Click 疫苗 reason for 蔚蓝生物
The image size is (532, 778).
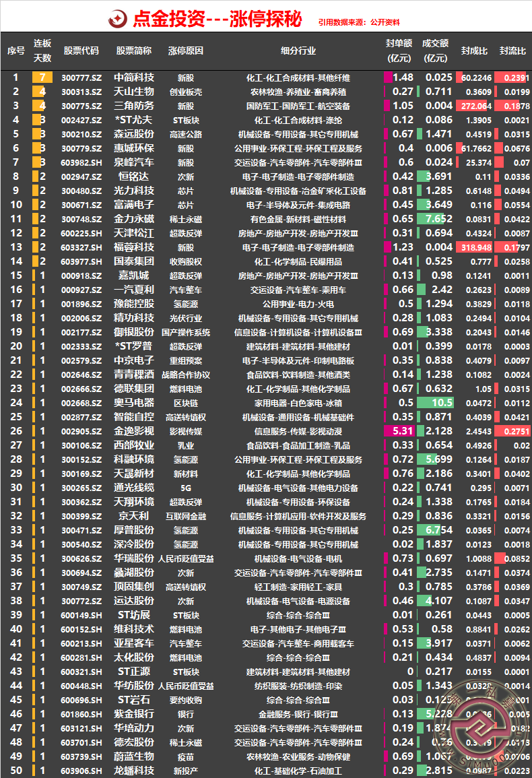tap(186, 757)
